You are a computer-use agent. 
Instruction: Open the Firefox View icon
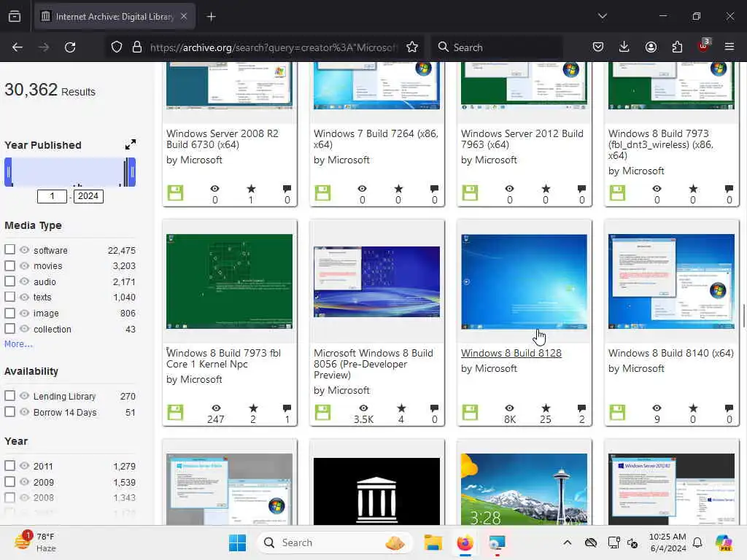click(x=15, y=17)
